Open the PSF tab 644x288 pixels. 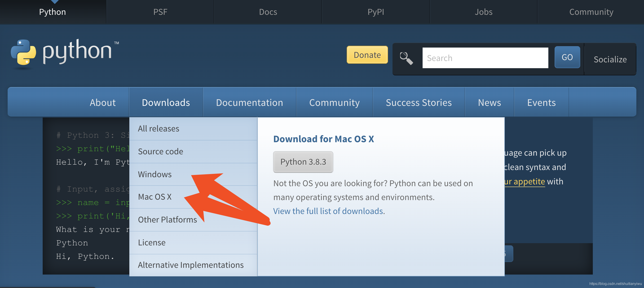tap(160, 12)
